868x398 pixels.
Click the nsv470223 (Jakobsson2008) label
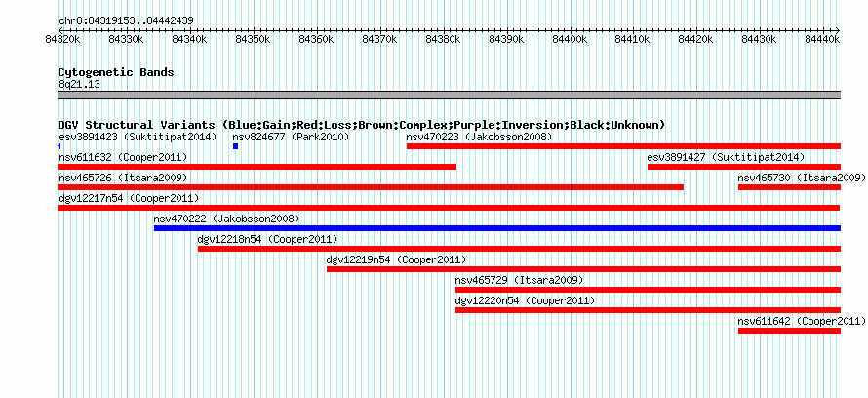coord(479,137)
